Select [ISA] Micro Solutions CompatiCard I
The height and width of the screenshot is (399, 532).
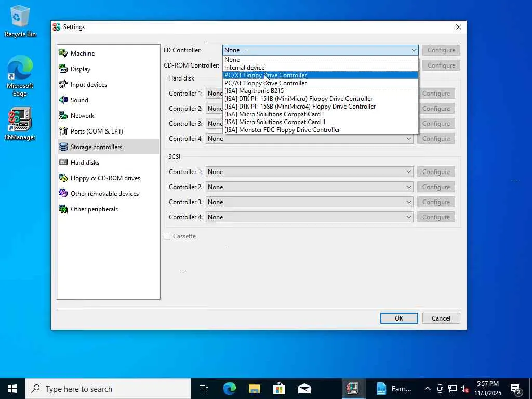click(321, 114)
